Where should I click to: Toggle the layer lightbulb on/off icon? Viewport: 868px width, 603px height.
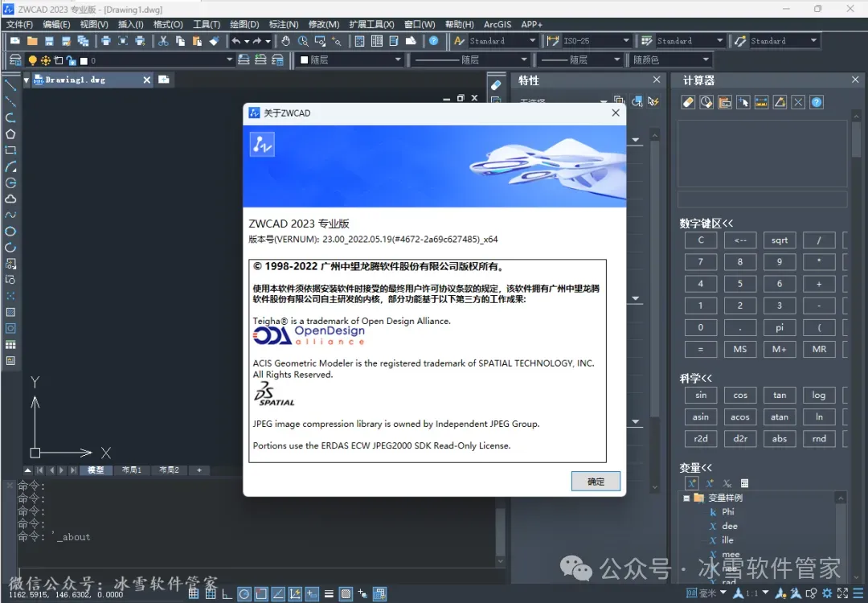pyautogui.click(x=33, y=60)
